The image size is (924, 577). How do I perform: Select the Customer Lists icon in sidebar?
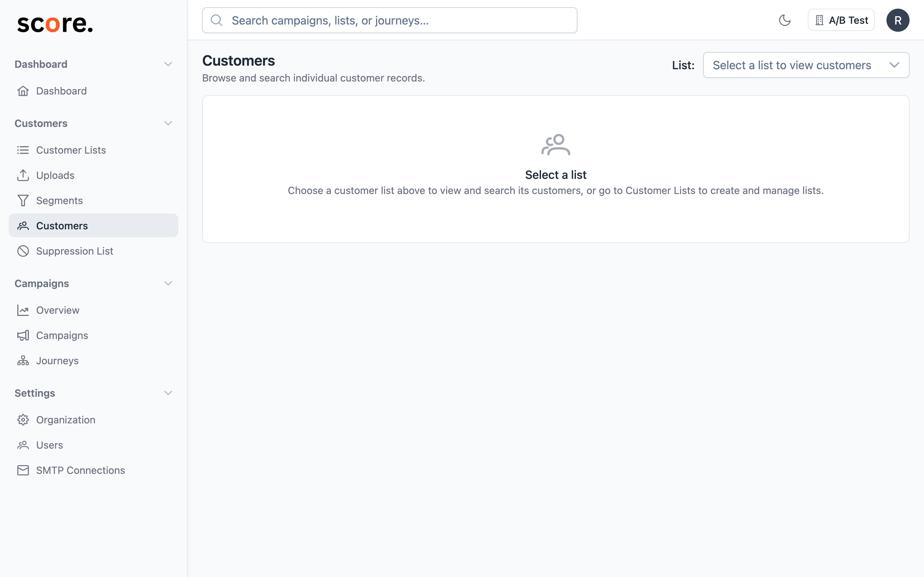point(23,150)
